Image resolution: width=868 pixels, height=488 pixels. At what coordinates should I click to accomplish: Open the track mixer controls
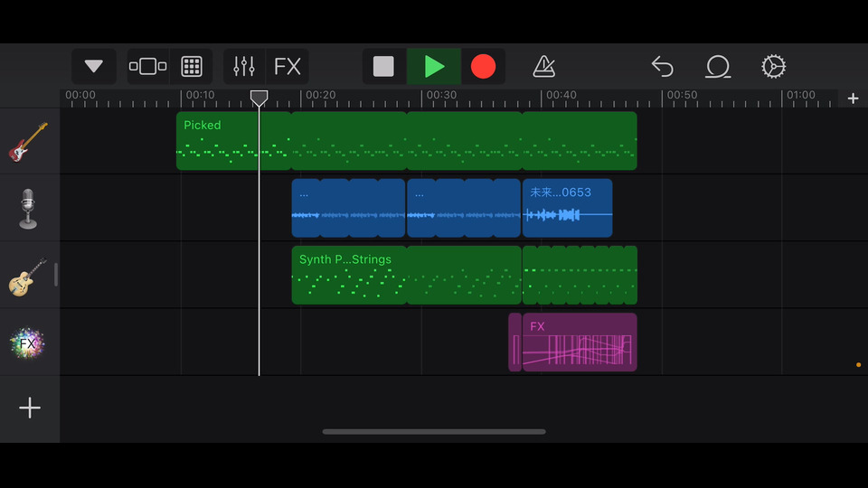point(244,66)
